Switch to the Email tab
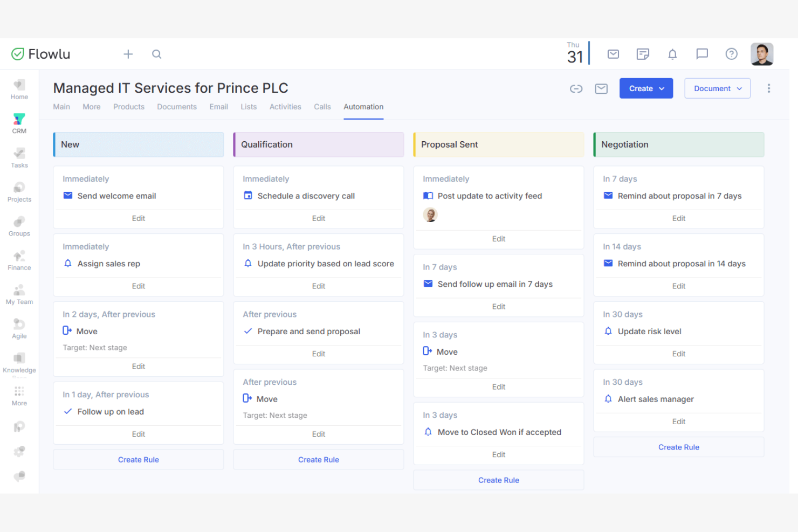The height and width of the screenshot is (532, 798). [x=218, y=107]
